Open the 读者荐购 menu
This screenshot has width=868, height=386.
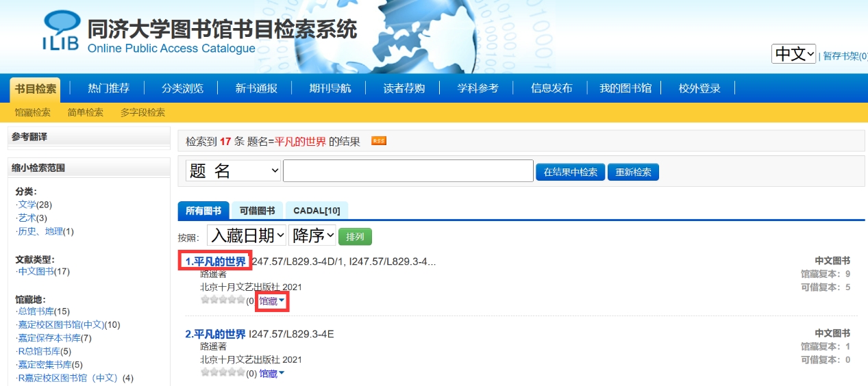pos(404,88)
